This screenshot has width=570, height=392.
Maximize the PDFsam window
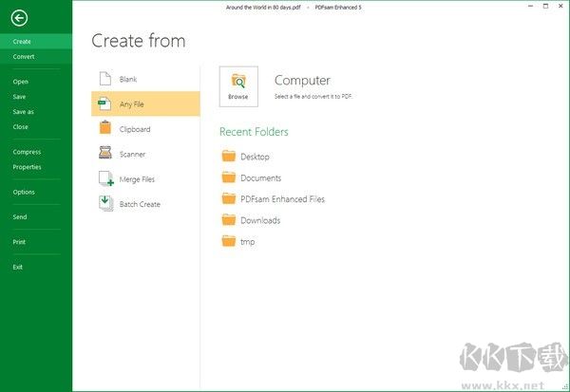point(545,6)
